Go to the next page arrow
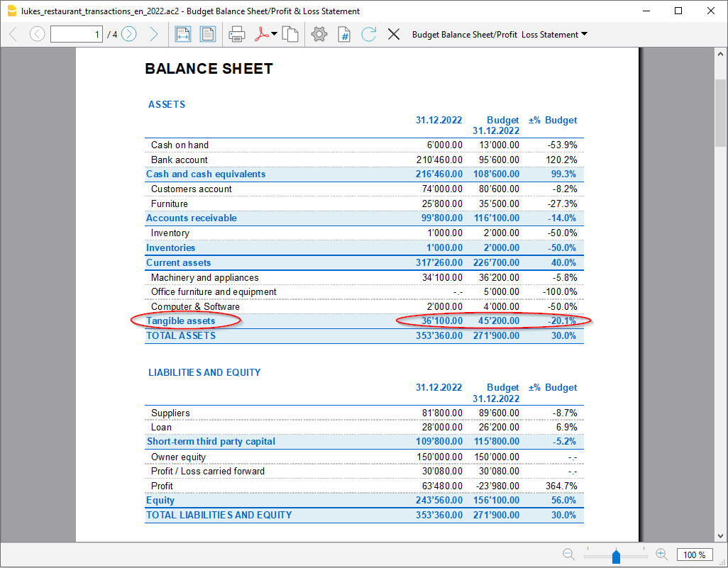The height and width of the screenshot is (568, 728). point(128,34)
